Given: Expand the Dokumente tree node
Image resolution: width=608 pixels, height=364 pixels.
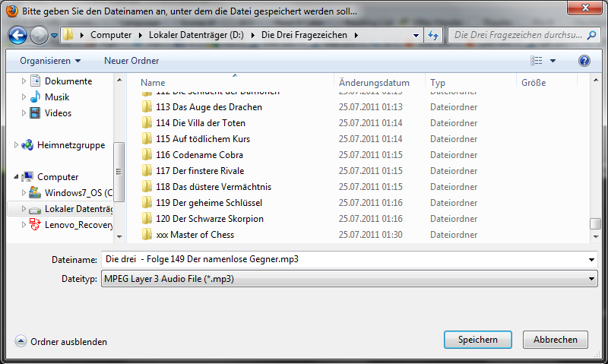Looking at the screenshot, I should (x=24, y=81).
